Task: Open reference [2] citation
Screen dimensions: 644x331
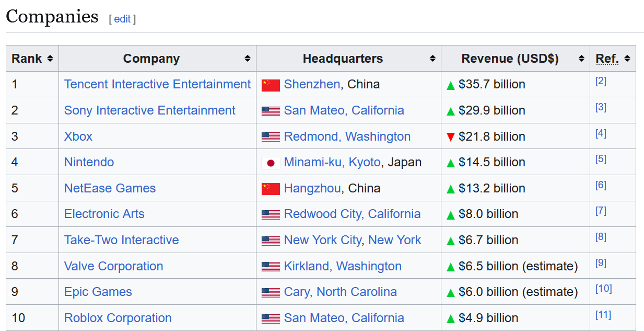Action: 601,81
